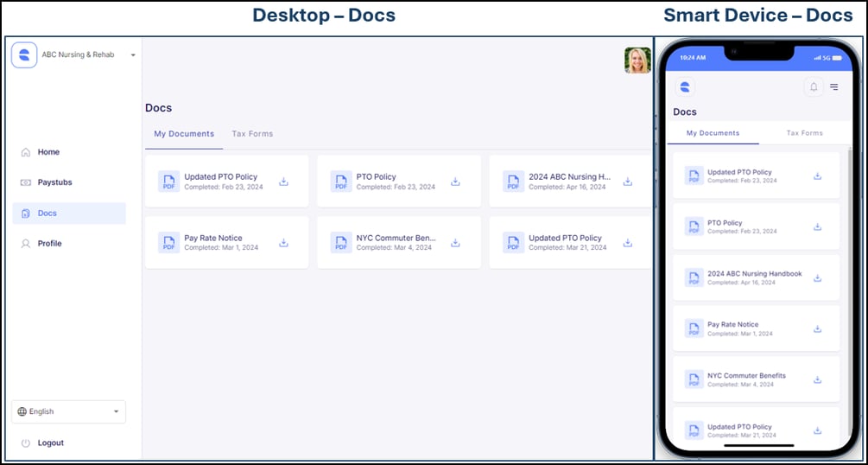Viewport: 868px width, 465px height.
Task: Click the app logo on the phone header
Action: [685, 86]
